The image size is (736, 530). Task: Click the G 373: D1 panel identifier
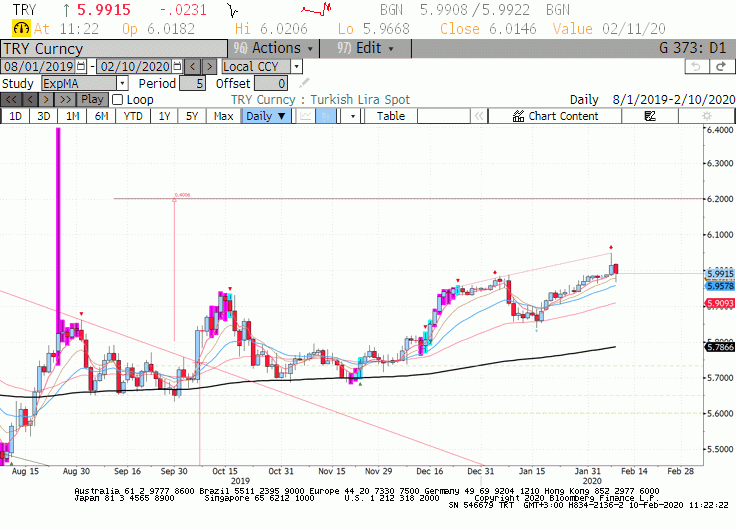[x=692, y=48]
